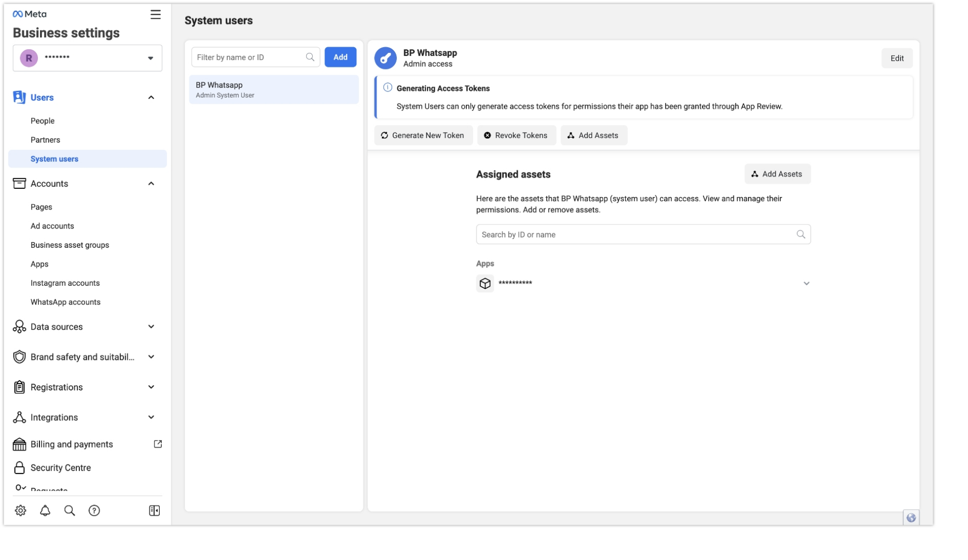Open Security Centre
The width and height of the screenshot is (968, 560).
click(x=61, y=468)
